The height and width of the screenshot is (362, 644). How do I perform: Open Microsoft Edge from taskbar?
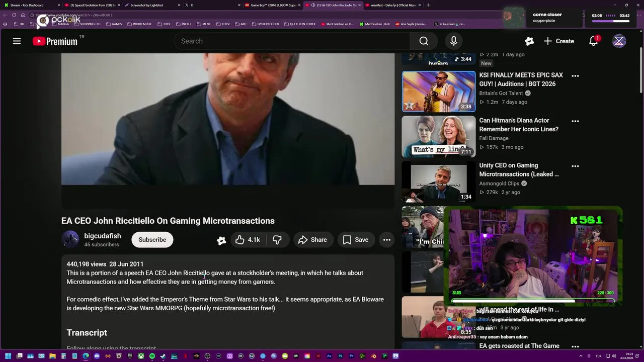86,356
